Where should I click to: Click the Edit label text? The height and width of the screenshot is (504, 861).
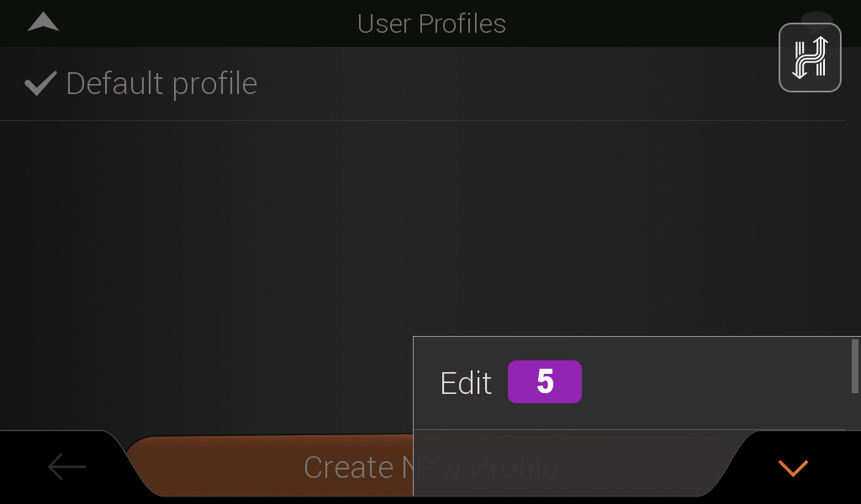pyautogui.click(x=466, y=383)
